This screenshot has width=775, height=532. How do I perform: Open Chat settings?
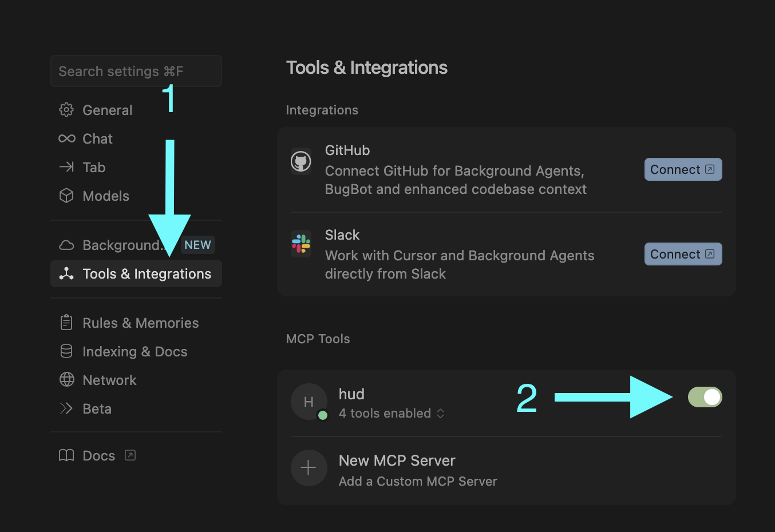[x=136, y=138]
